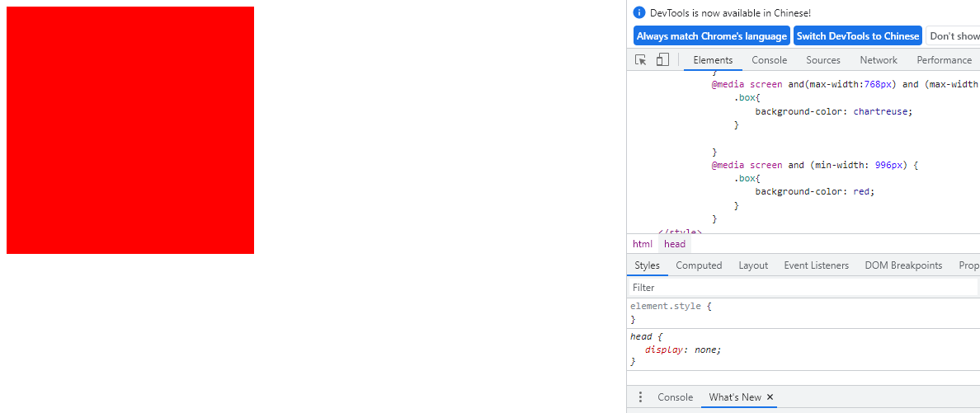Click Always match Chrome's language button
Screen dimensions: 980x413
tap(712, 36)
